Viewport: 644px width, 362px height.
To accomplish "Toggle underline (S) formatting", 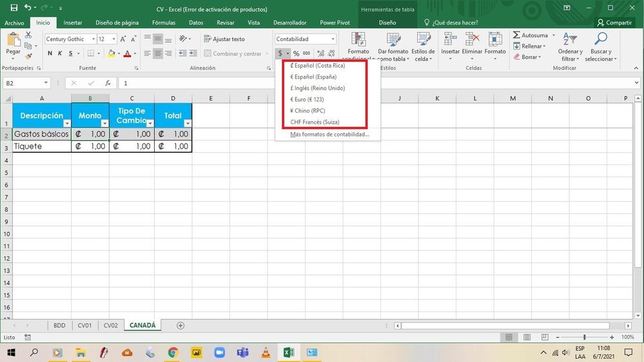I will click(71, 53).
